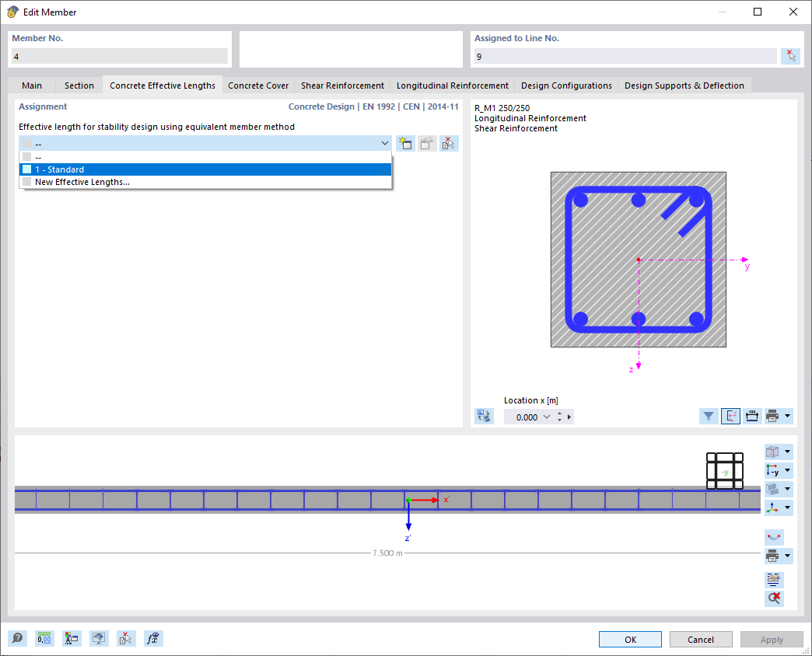Choose '1 - Standard' from the dropdown list
812x656 pixels.
pyautogui.click(x=205, y=169)
